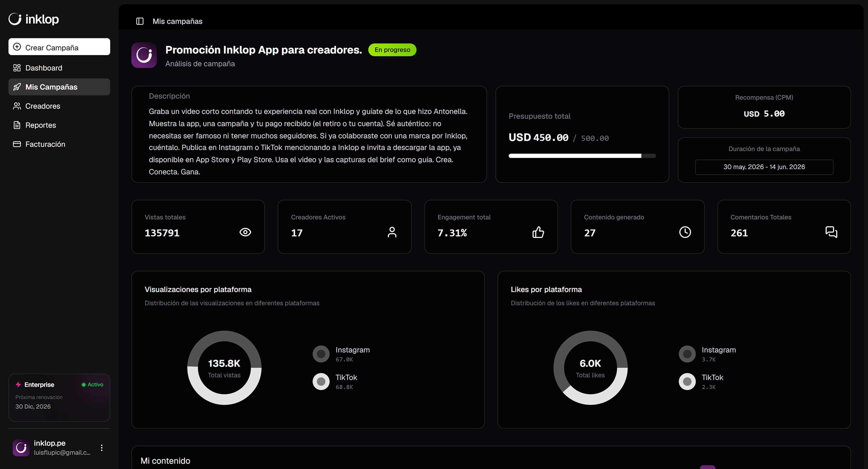The height and width of the screenshot is (469, 868).
Task: Click the user icon in Creadores Activos
Action: coord(392,232)
